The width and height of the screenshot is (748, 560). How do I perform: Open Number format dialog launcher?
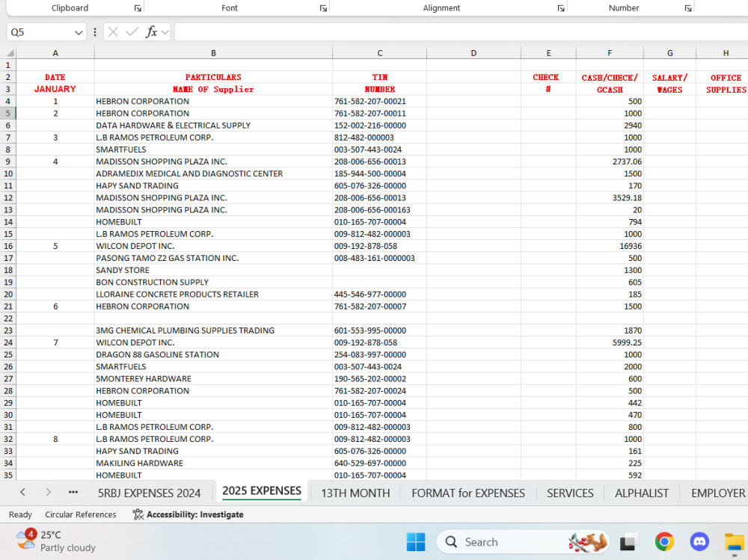click(x=688, y=8)
